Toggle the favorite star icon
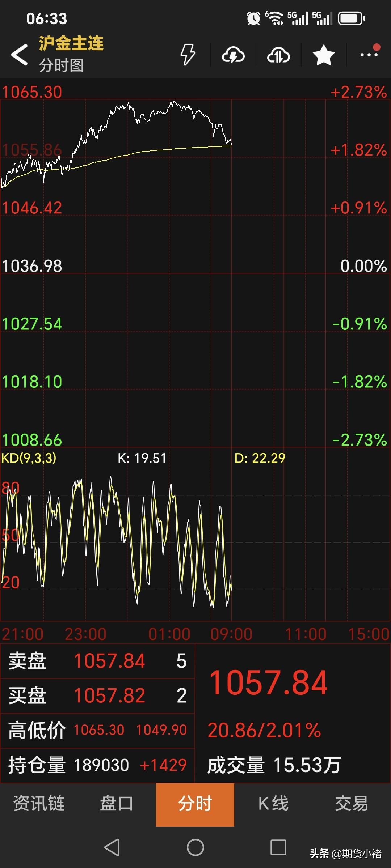The width and height of the screenshot is (391, 868). [324, 55]
